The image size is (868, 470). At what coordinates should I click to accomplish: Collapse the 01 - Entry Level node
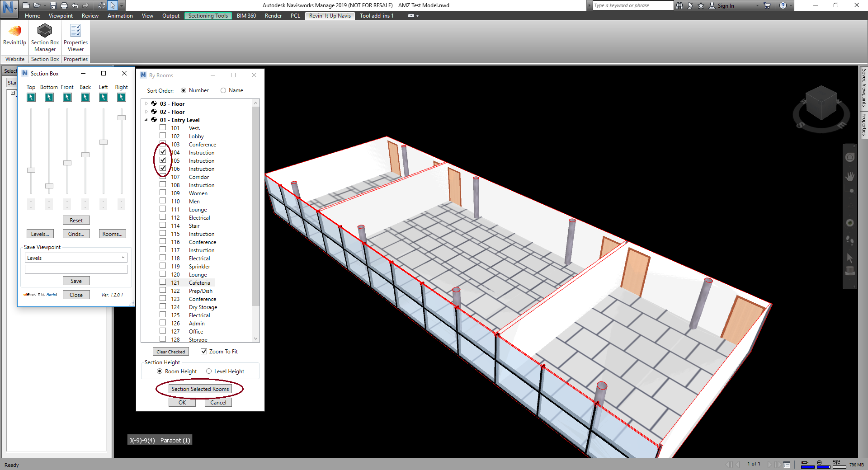(146, 120)
